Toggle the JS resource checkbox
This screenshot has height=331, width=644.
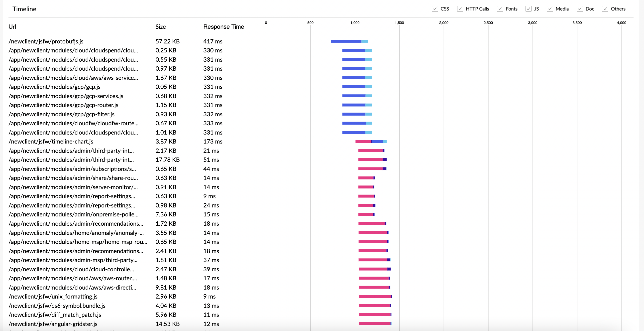528,9
